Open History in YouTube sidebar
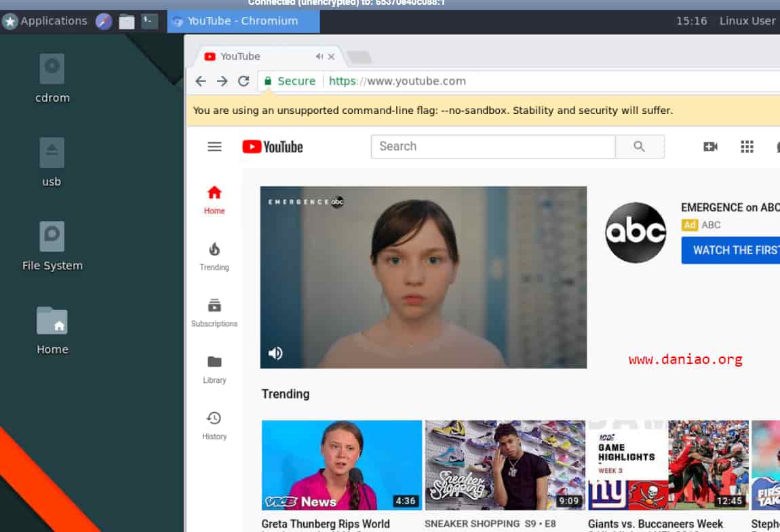Screen dimensions: 780x532 point(214,426)
